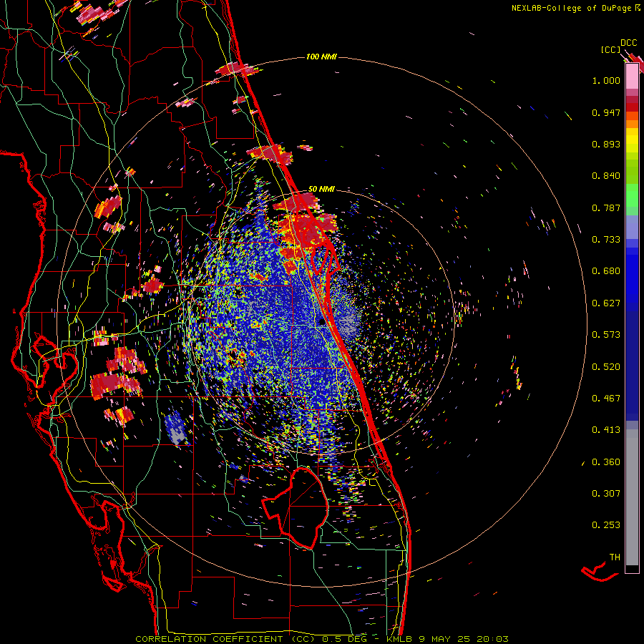Click the DCC label above the color bar
This screenshot has height=644, width=644.
[628, 43]
